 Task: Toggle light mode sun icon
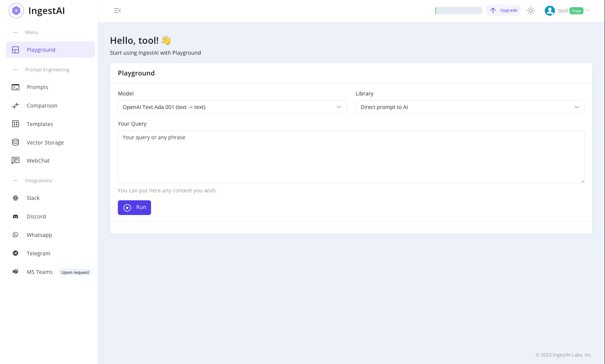tap(531, 11)
